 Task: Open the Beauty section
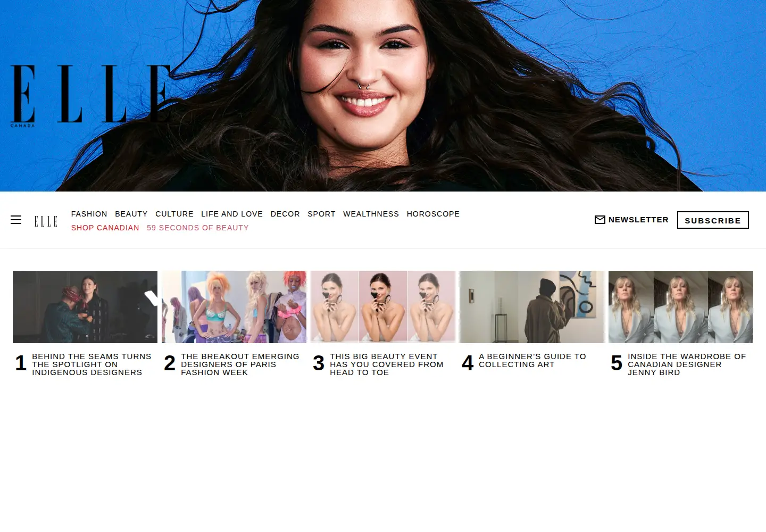(131, 214)
